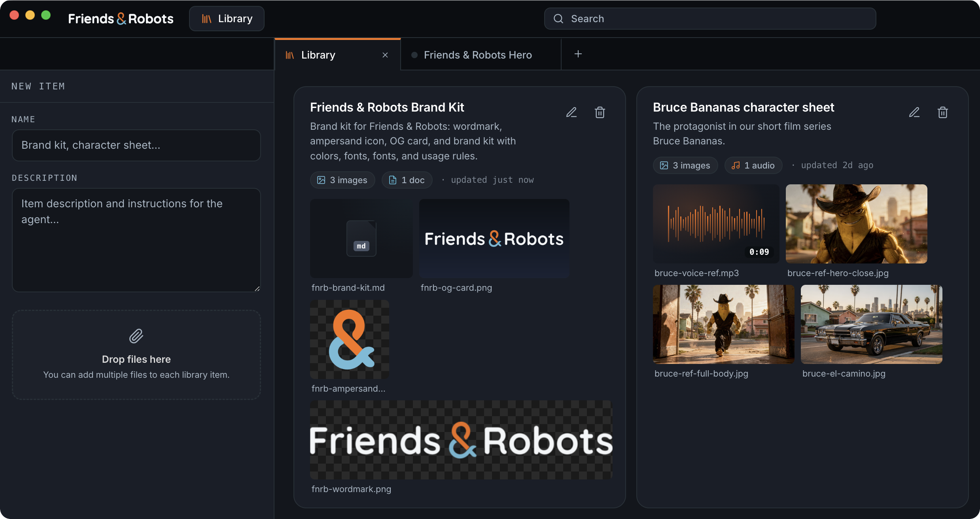Viewport: 980px width, 519px height.
Task: Click the search magnifier icon
Action: point(558,19)
